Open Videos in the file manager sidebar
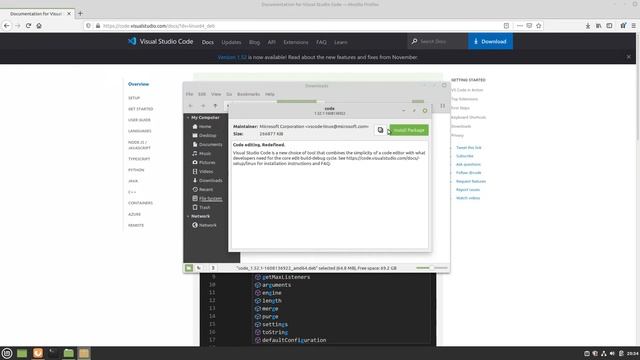 pos(206,171)
